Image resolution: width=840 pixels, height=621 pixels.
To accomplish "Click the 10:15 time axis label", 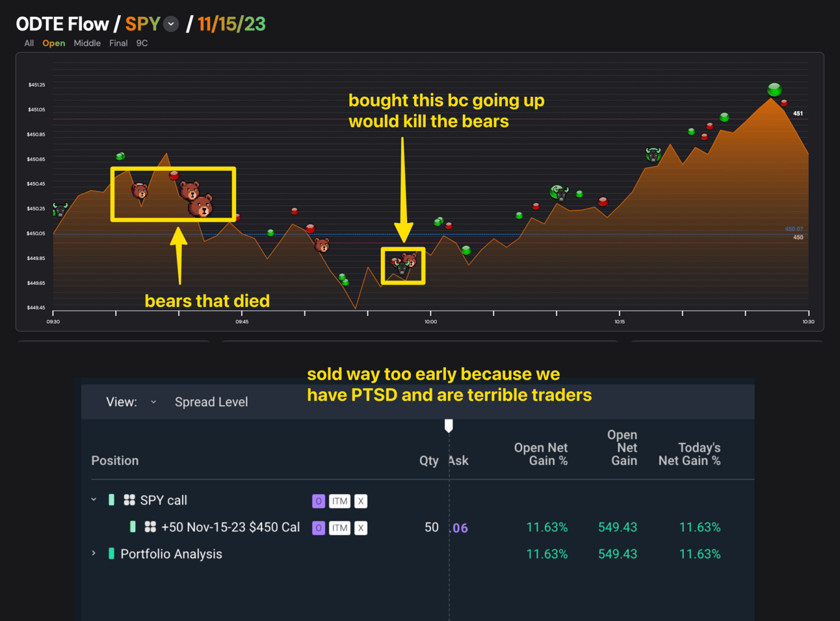I will 620,321.
